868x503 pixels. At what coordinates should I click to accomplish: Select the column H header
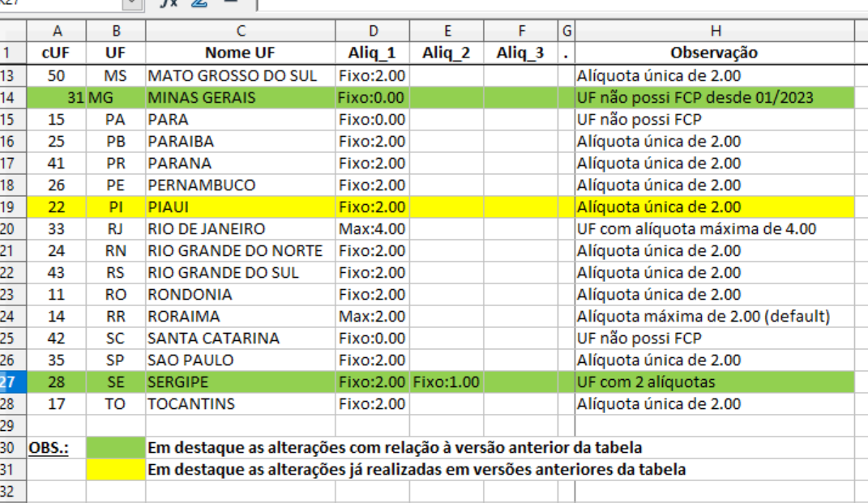[714, 31]
